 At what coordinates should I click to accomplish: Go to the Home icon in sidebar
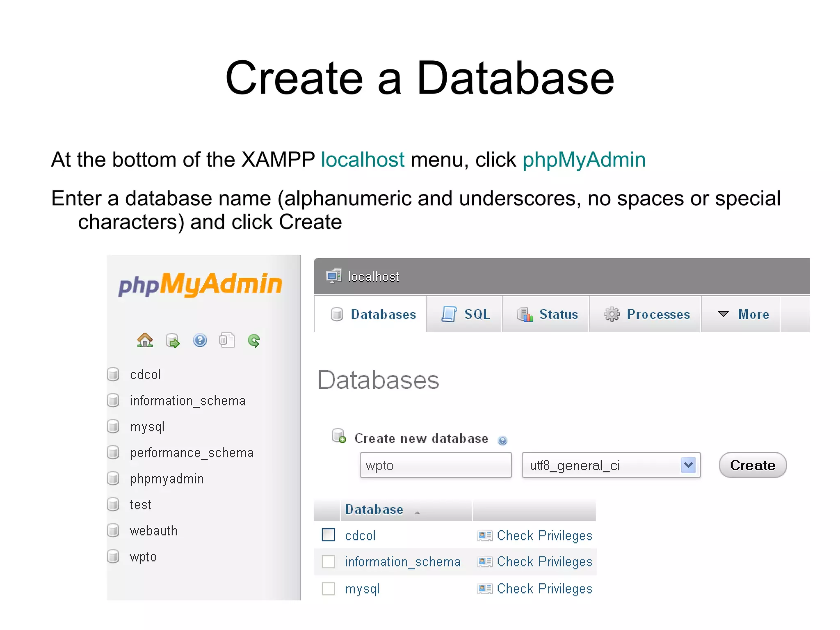point(145,340)
